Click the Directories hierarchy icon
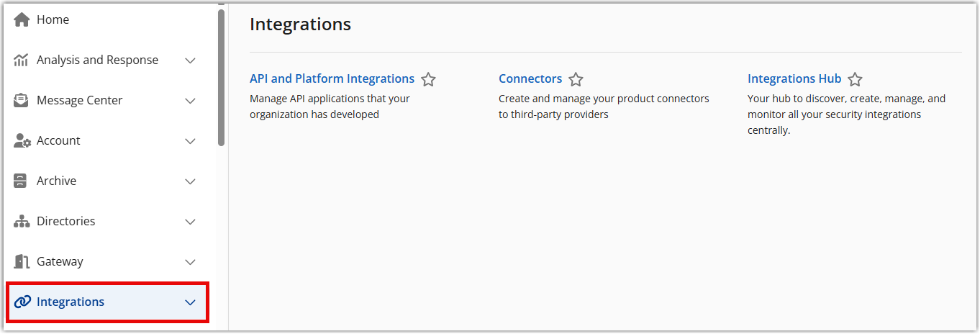This screenshot has width=980, height=334. (22, 222)
